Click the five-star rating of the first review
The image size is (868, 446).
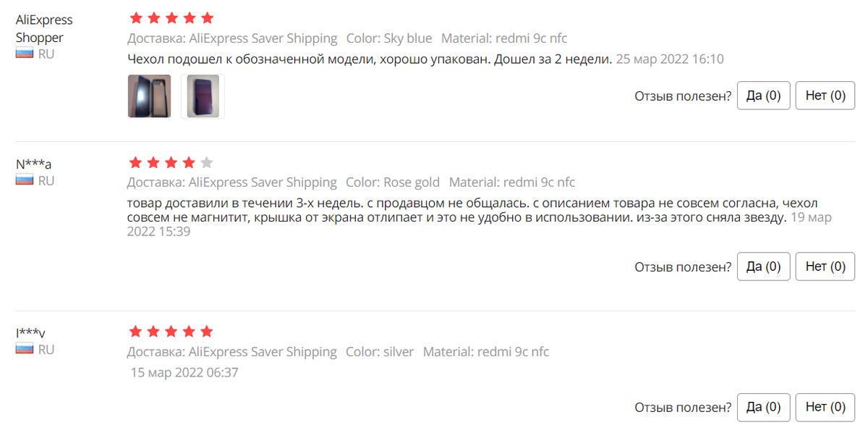tap(171, 18)
